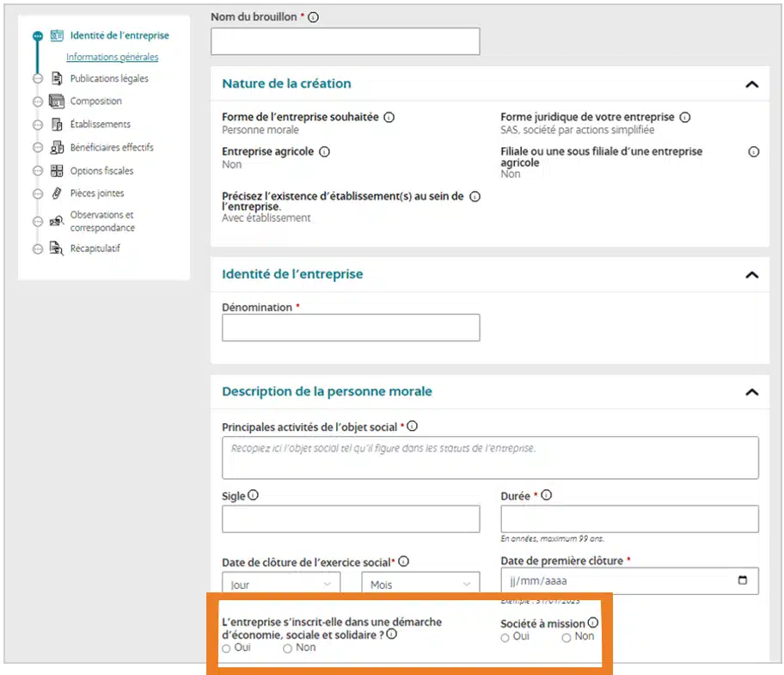Click the Options fiscales sidebar icon
The image size is (784, 675).
click(57, 170)
